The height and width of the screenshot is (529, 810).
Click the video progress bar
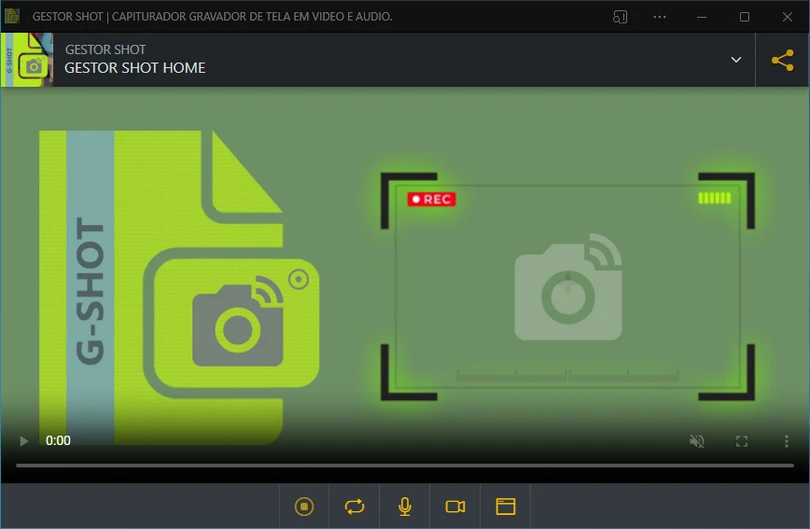click(x=404, y=465)
